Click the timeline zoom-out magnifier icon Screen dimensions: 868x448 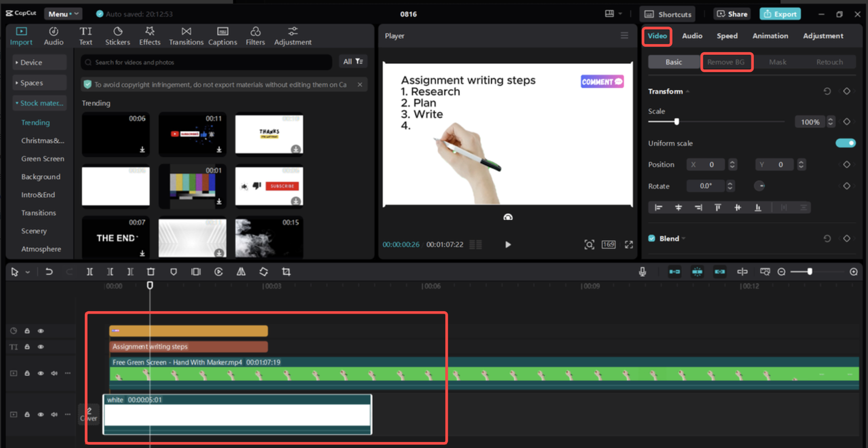781,272
